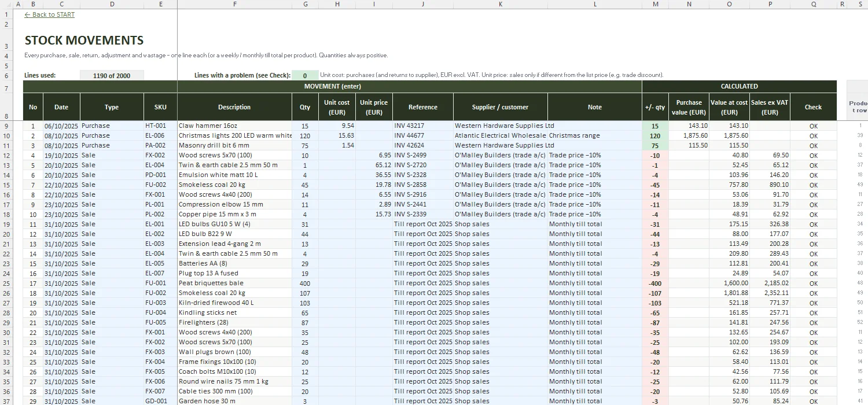Select the Claw hammer 16oz description cell
Image resolution: width=868 pixels, height=405 pixels.
234,126
